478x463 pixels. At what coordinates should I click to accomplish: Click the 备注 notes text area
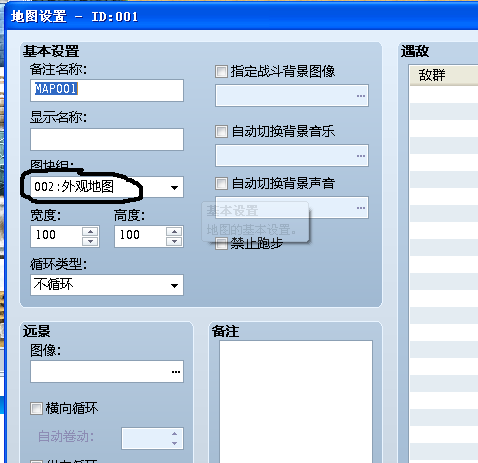pyautogui.click(x=296, y=401)
